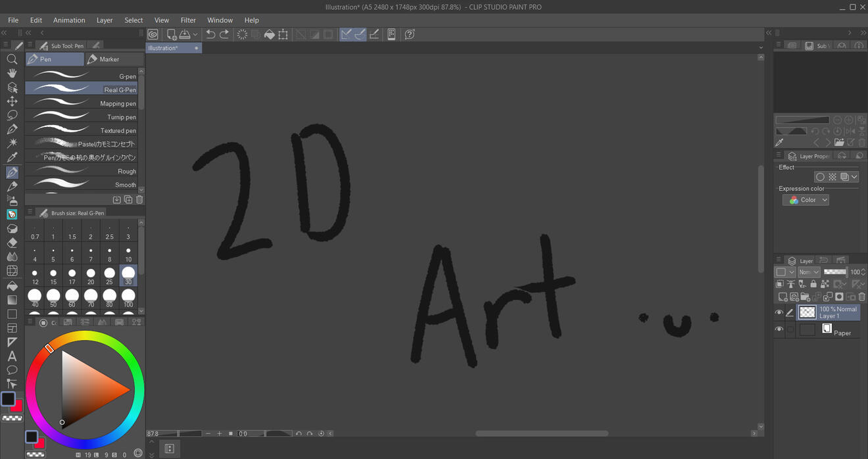Toggle visibility of the Paper layer
This screenshot has width=868, height=459.
(779, 329)
